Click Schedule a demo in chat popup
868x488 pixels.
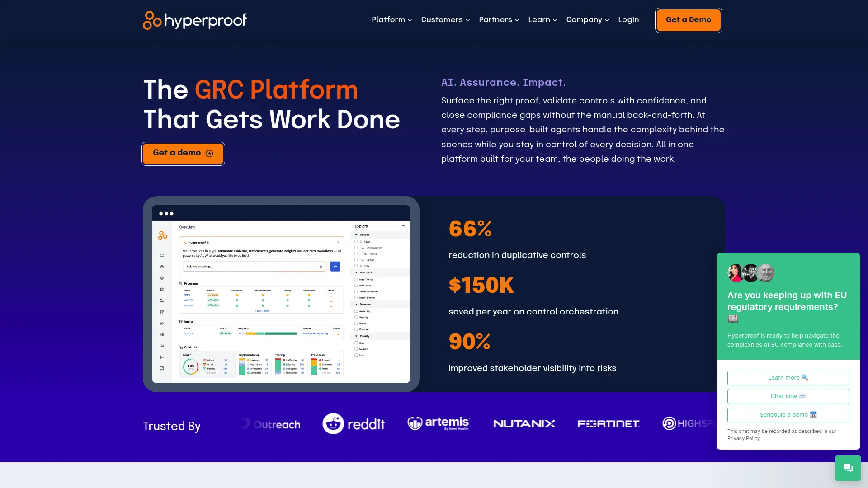pyautogui.click(x=788, y=415)
